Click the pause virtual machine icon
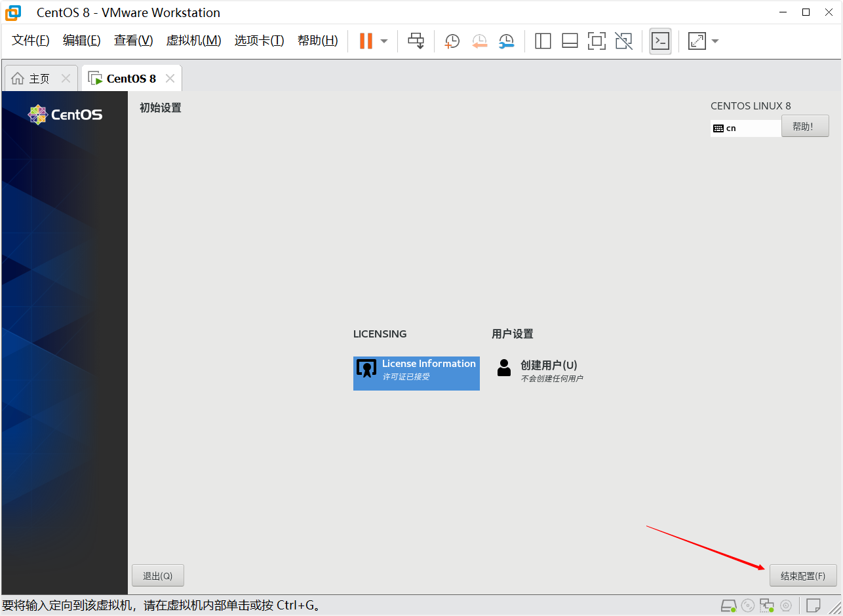This screenshot has height=616, width=843. point(366,41)
